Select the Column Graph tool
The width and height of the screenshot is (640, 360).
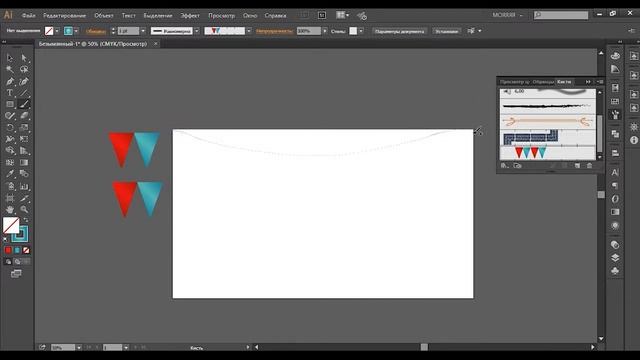(24, 187)
